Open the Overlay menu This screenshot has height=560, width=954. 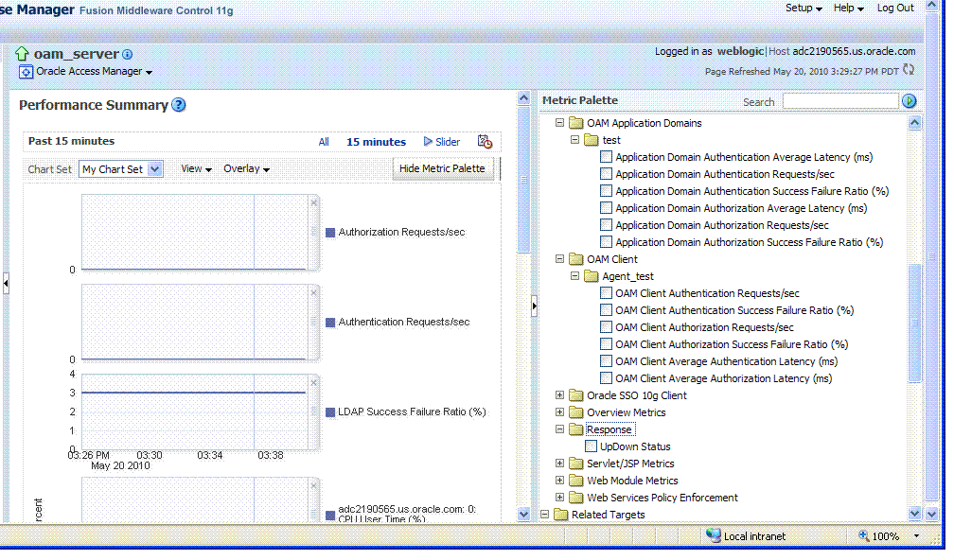[x=246, y=169]
